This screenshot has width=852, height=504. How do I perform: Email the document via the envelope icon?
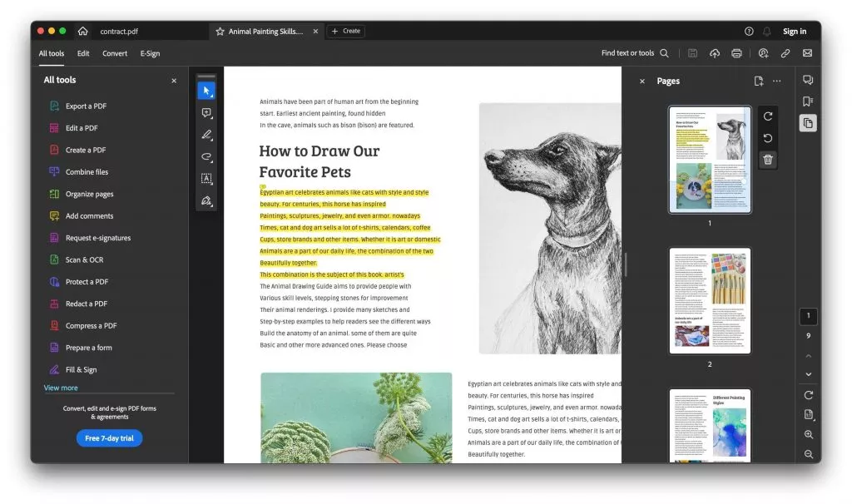point(806,52)
